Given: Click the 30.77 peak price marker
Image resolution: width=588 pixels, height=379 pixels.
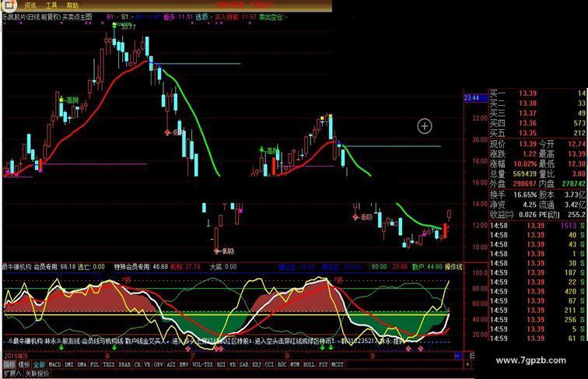Looking at the screenshot, I should pyautogui.click(x=128, y=27).
